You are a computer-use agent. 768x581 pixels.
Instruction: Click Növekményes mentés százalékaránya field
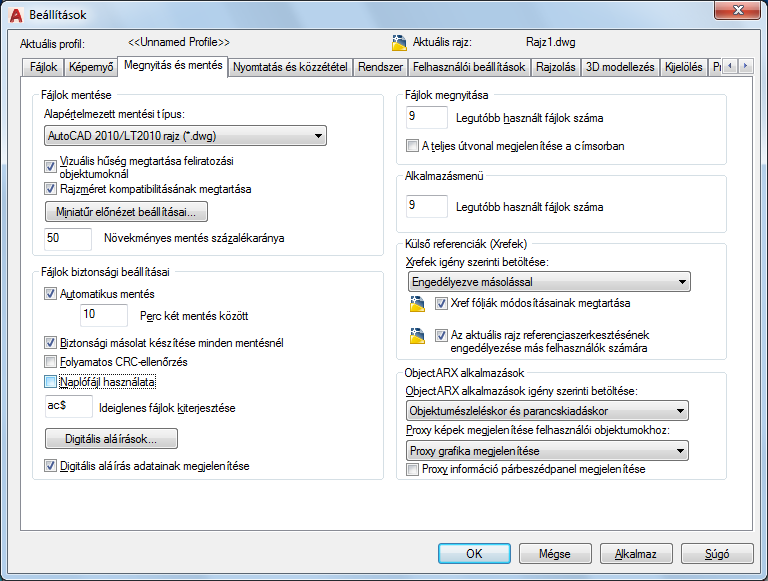pyautogui.click(x=68, y=239)
